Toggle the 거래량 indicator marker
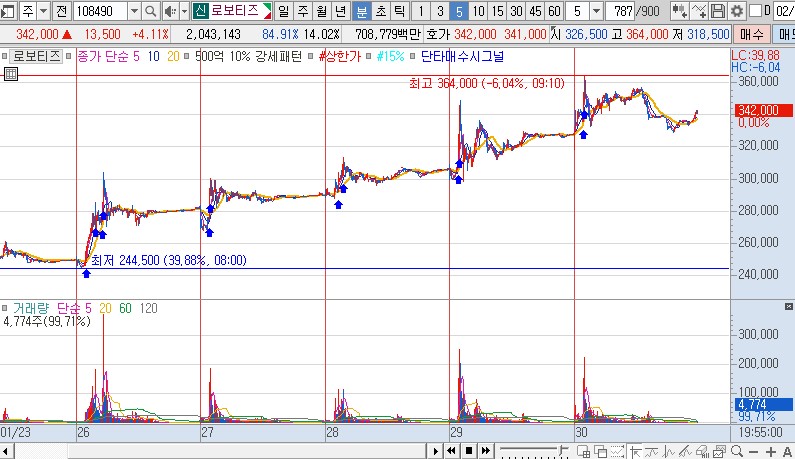This screenshot has width=795, height=459. 5,308
